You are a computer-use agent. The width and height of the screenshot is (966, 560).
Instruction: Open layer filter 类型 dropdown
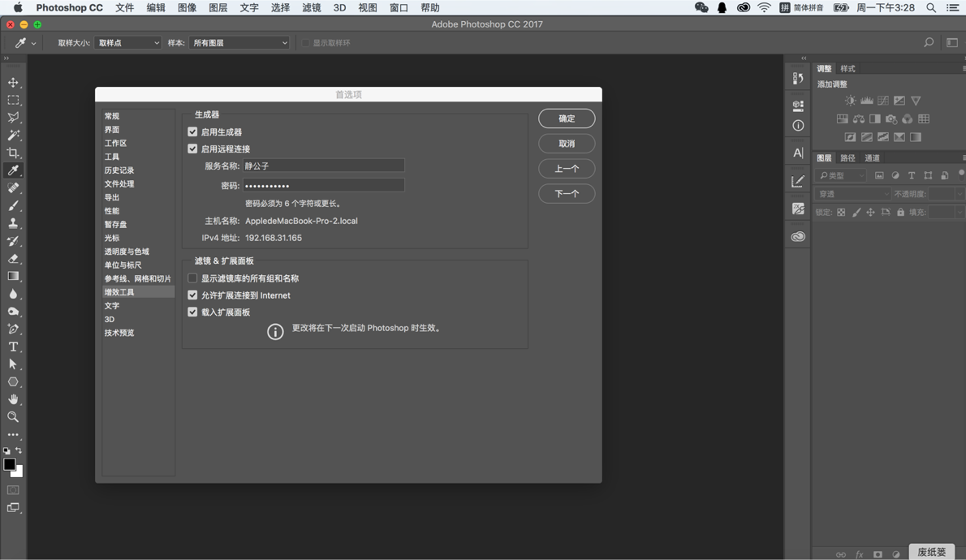[x=841, y=175]
